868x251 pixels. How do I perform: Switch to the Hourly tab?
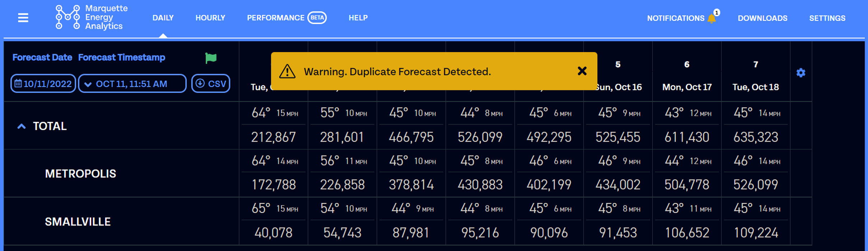click(210, 18)
